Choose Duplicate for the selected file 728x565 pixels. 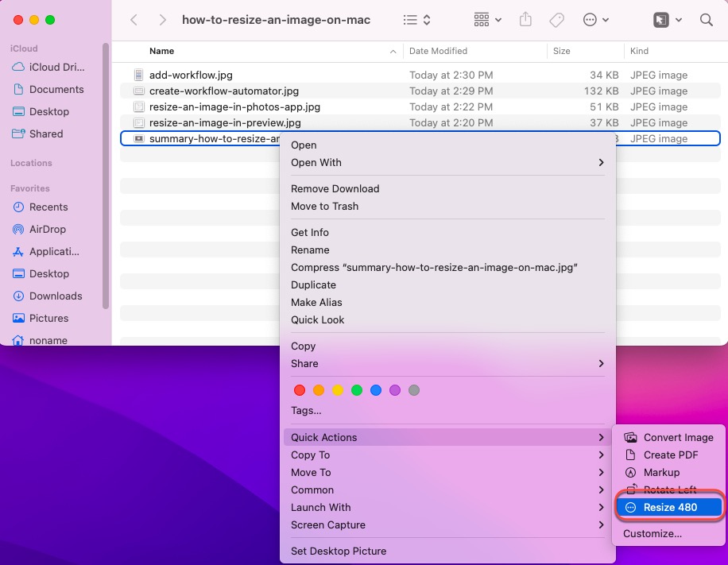(x=313, y=284)
